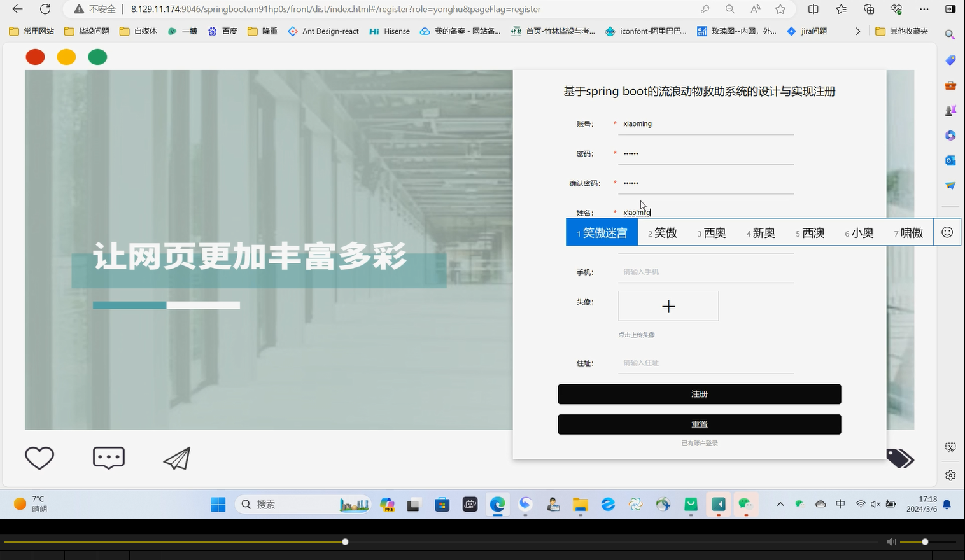Click the video progress slider at the bottom
Viewport: 965px width, 560px height.
point(344,542)
